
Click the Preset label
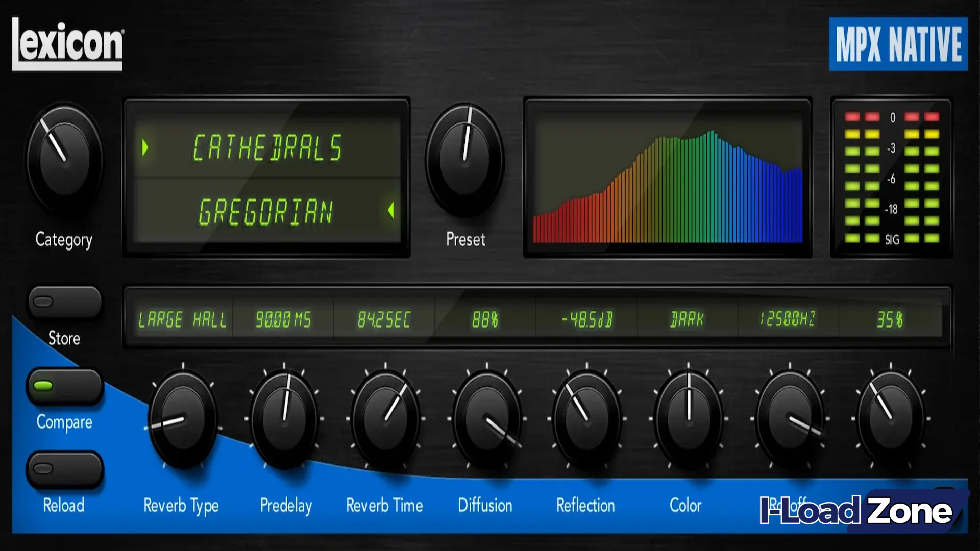tap(465, 239)
